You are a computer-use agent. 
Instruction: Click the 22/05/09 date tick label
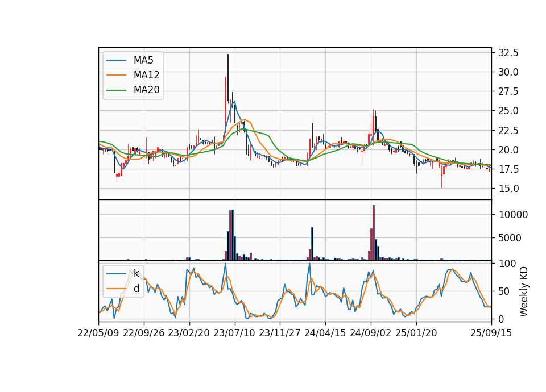(x=98, y=333)
